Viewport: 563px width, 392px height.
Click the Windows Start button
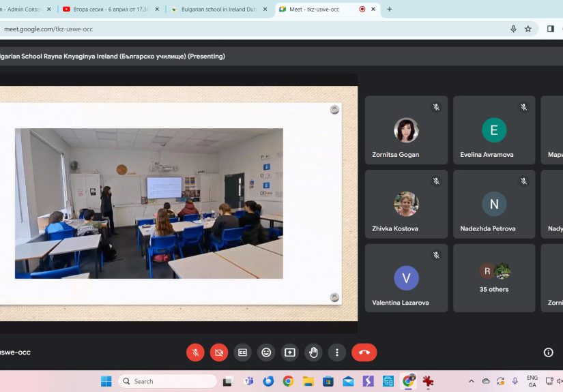pyautogui.click(x=106, y=381)
